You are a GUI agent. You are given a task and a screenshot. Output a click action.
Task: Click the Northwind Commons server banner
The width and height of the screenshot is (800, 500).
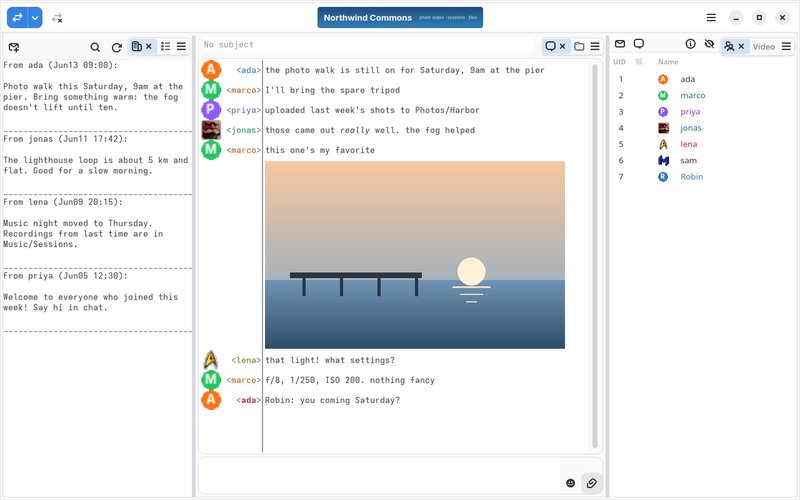(x=400, y=18)
